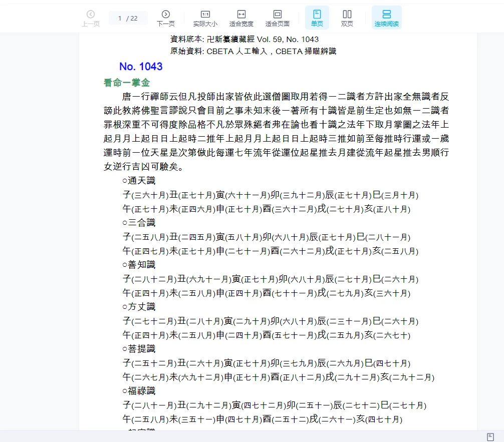
Task: Click the page icon in status bar
Action: tap(490, 437)
